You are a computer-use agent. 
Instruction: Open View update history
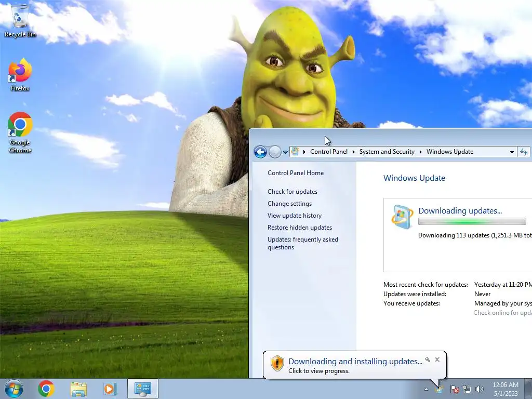click(x=295, y=215)
